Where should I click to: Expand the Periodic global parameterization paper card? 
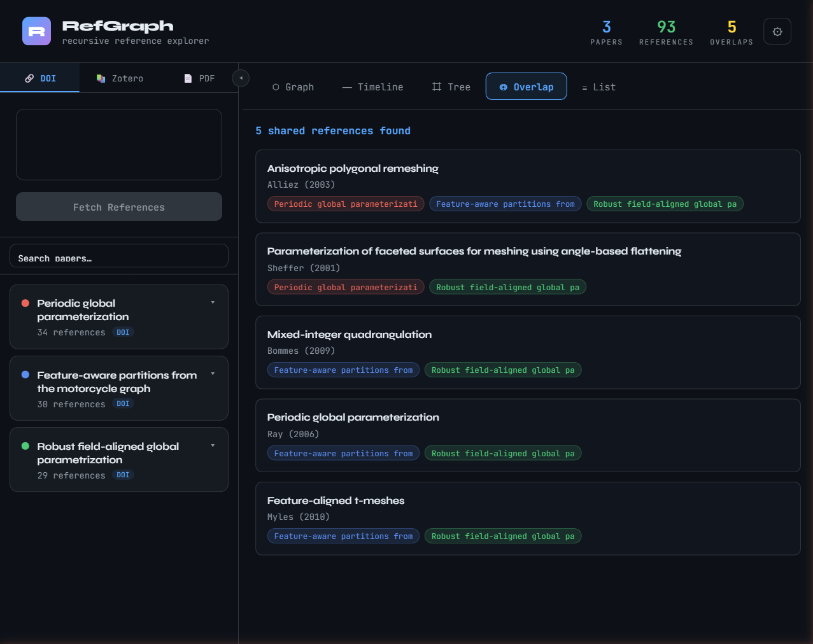213,303
